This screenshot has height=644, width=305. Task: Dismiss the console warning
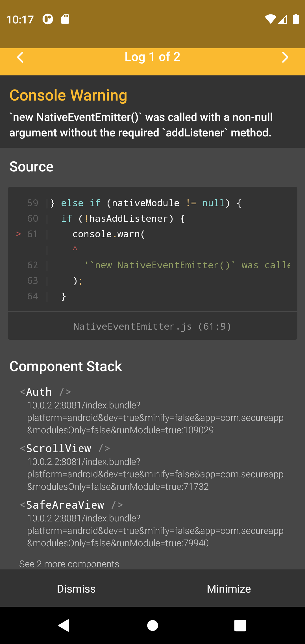click(76, 589)
